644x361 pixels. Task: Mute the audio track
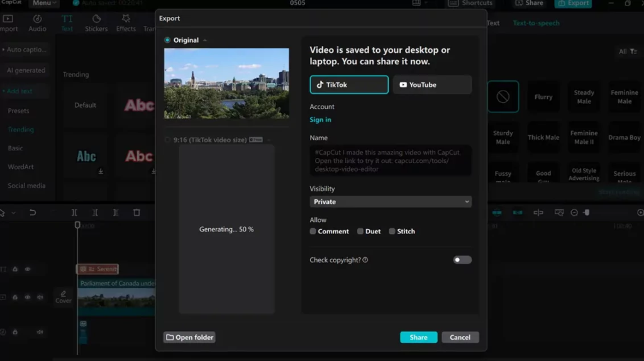(40, 332)
